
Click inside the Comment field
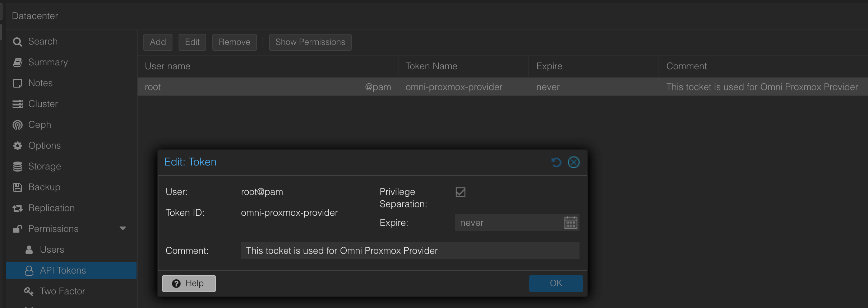click(x=410, y=251)
